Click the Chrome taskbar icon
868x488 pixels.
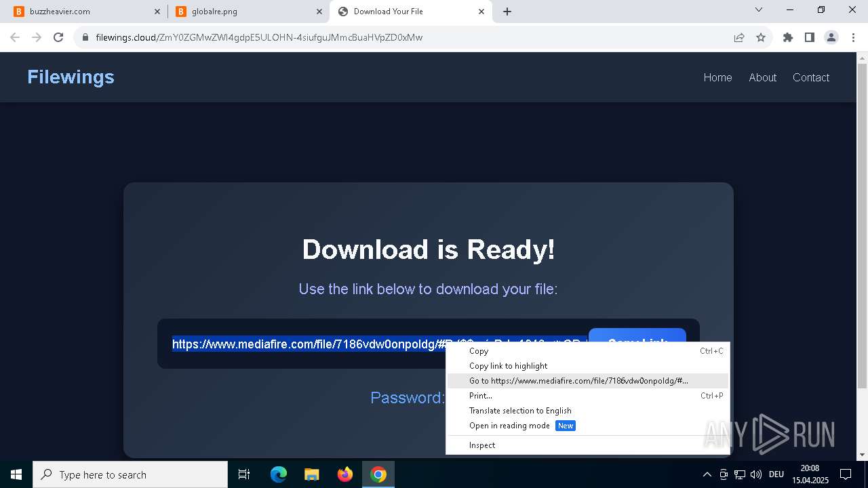click(378, 474)
